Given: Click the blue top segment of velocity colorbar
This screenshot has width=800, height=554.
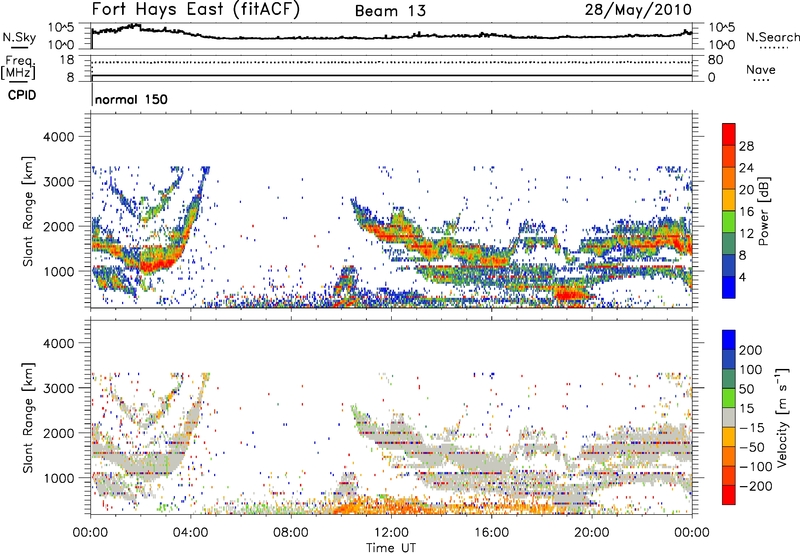Looking at the screenshot, I should click(729, 340).
